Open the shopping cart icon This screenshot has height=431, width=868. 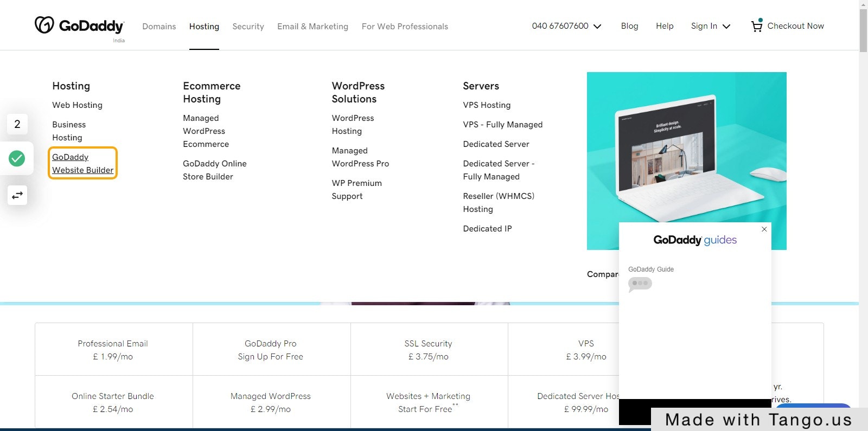tap(757, 25)
